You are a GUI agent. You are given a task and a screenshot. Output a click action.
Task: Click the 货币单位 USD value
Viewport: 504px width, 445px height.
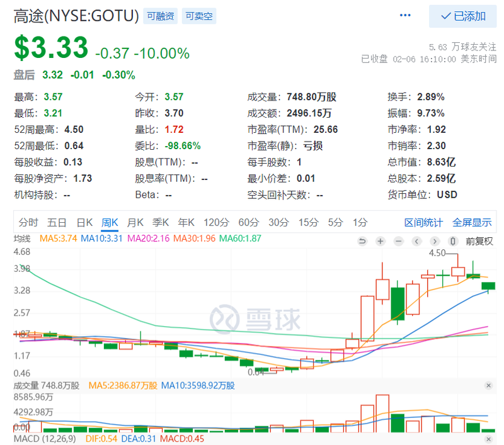coord(447,194)
